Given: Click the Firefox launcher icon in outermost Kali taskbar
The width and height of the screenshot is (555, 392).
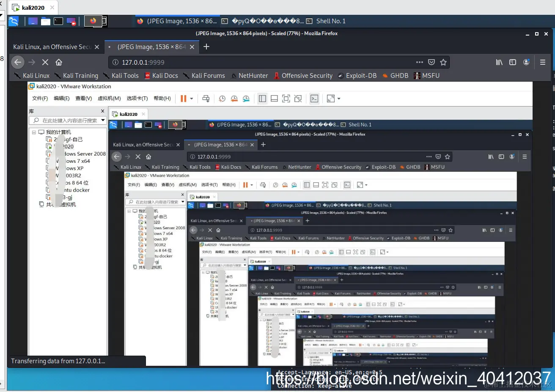Looking at the screenshot, I should coord(93,20).
